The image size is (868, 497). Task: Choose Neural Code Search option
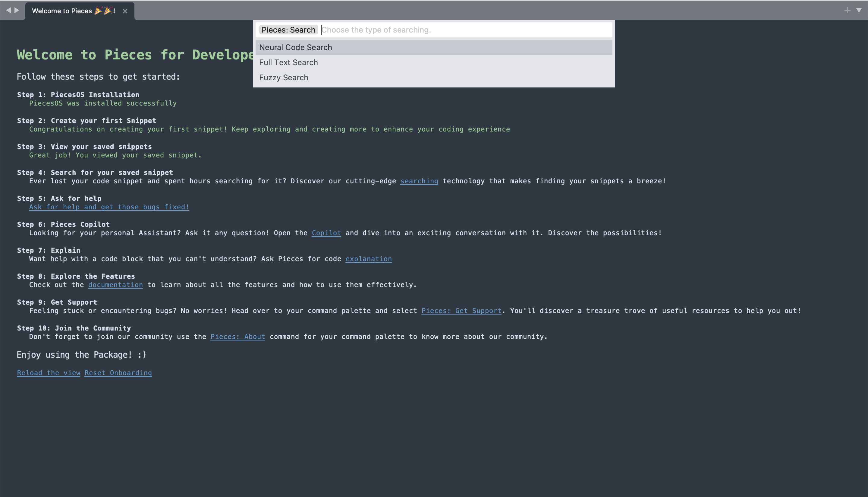click(434, 47)
